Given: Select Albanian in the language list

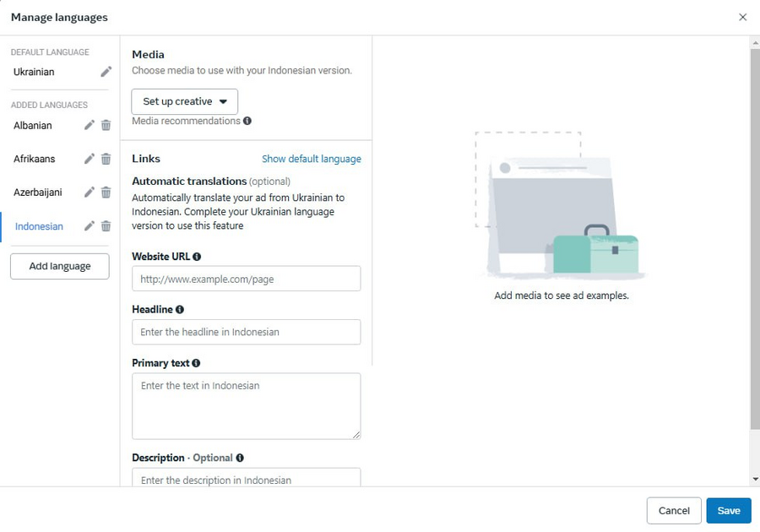Looking at the screenshot, I should (32, 126).
